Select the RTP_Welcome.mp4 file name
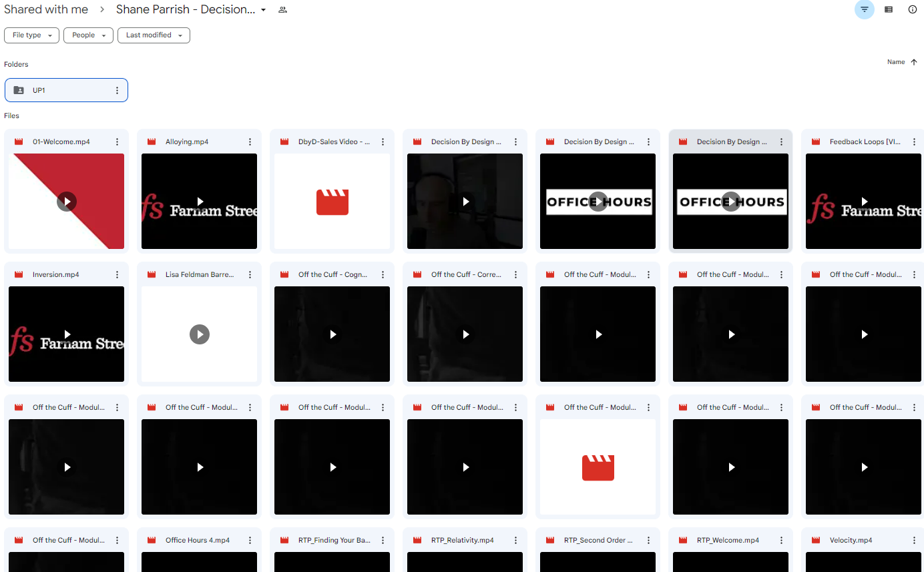 (728, 541)
